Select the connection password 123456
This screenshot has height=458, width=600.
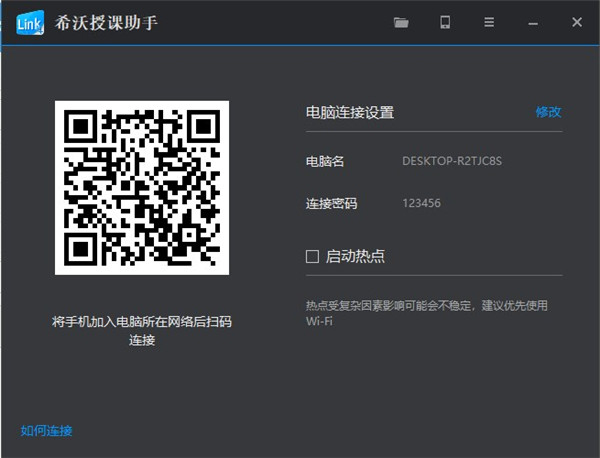(421, 203)
